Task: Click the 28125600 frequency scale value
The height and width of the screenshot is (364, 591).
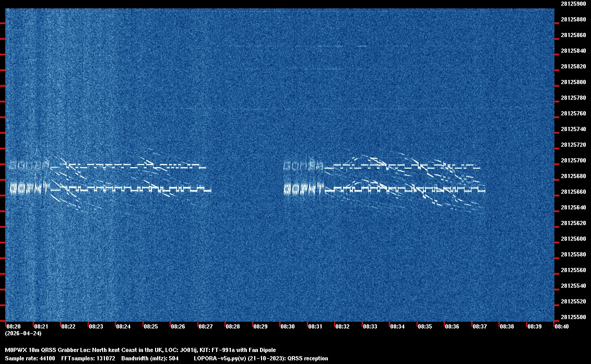Action: [573, 239]
